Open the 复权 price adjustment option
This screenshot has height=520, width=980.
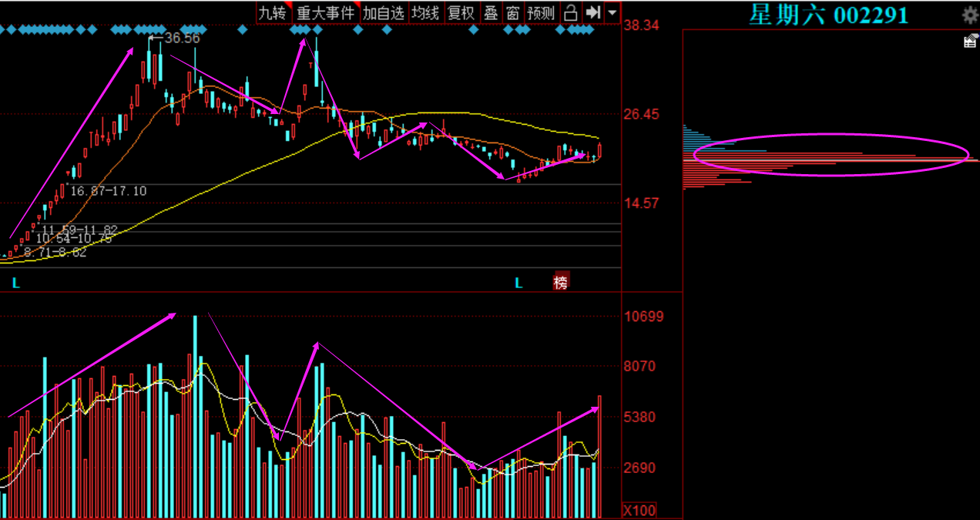[461, 12]
